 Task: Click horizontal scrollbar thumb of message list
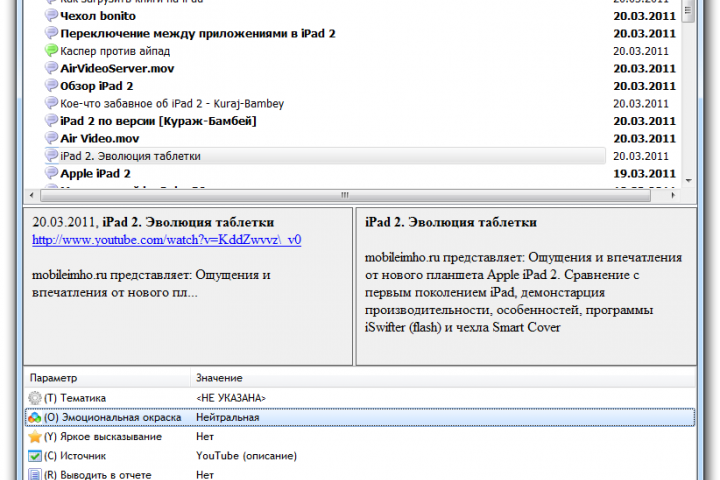click(x=345, y=195)
